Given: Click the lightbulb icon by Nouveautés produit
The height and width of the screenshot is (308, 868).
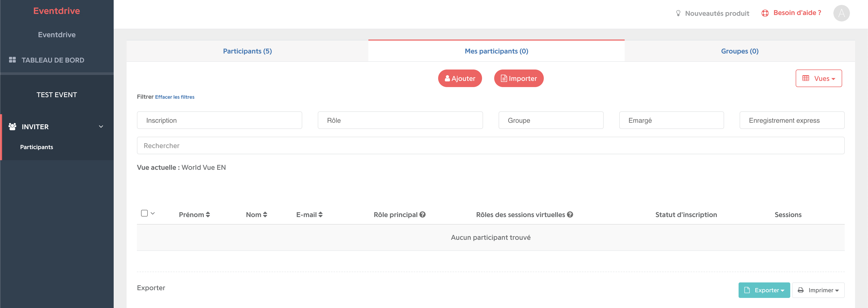Looking at the screenshot, I should (x=678, y=13).
